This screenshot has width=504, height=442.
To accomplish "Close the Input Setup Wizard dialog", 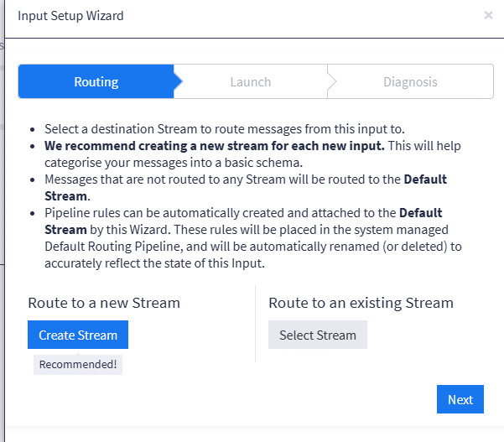I will click(489, 15).
